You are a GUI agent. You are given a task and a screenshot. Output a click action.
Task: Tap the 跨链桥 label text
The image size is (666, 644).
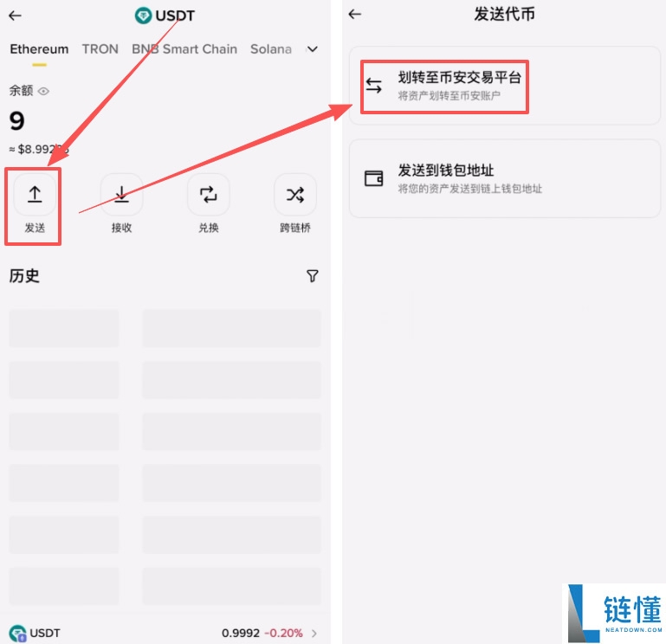tap(295, 228)
